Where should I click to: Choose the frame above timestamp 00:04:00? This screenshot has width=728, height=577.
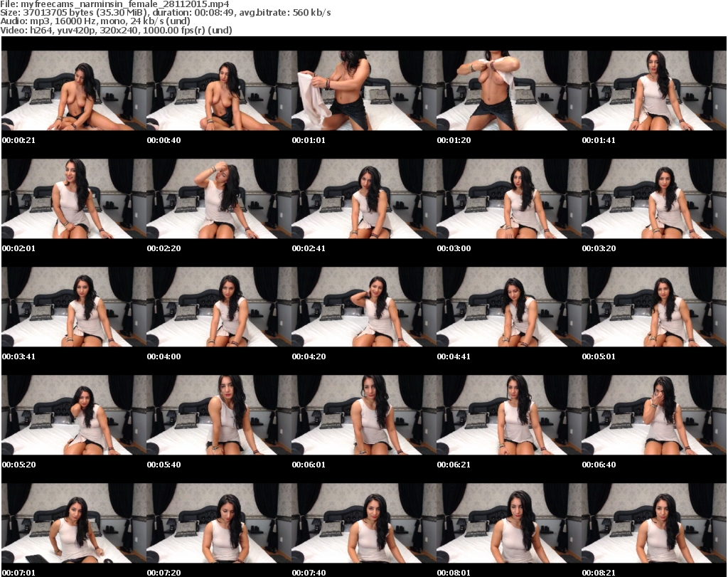(x=219, y=307)
